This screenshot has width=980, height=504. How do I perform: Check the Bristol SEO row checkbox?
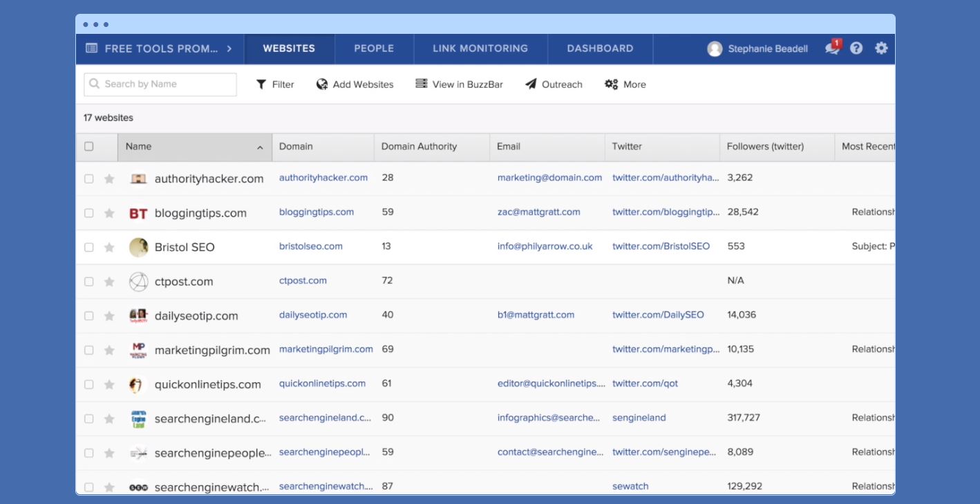coord(88,248)
